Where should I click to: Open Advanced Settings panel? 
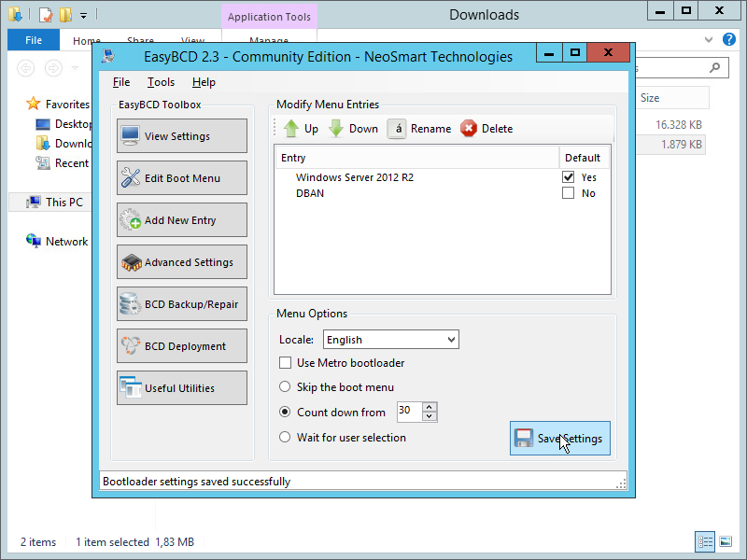point(182,262)
